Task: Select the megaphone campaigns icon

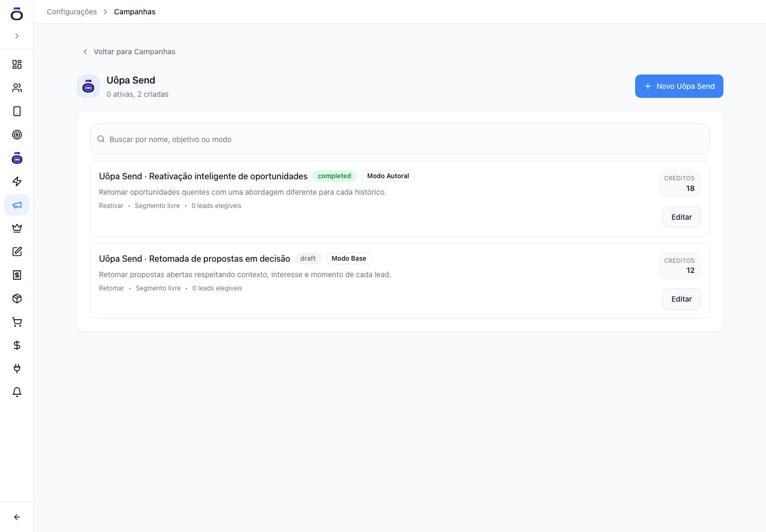Action: 17,205
